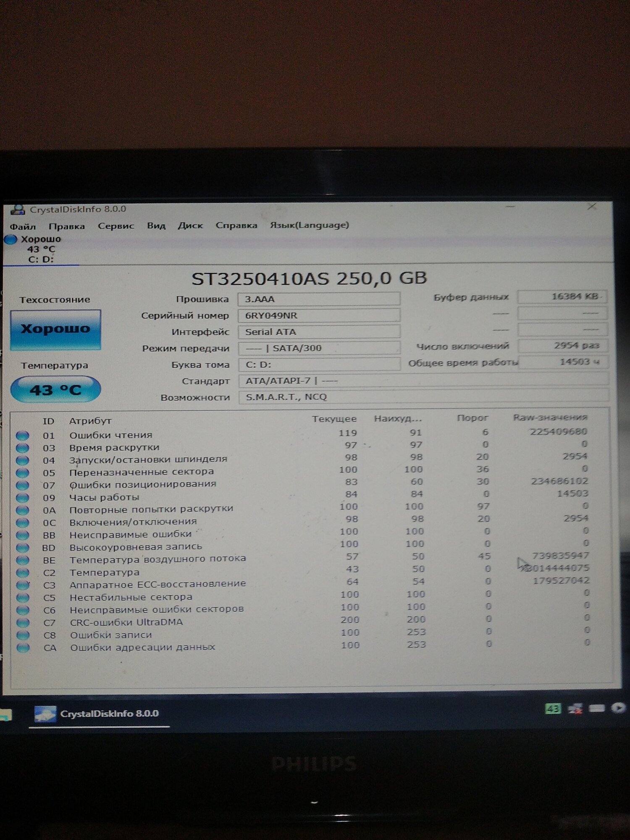Select the 'CRC-ошибки UltraDMA' attribute text
This screenshot has height=840, width=630.
[x=126, y=622]
